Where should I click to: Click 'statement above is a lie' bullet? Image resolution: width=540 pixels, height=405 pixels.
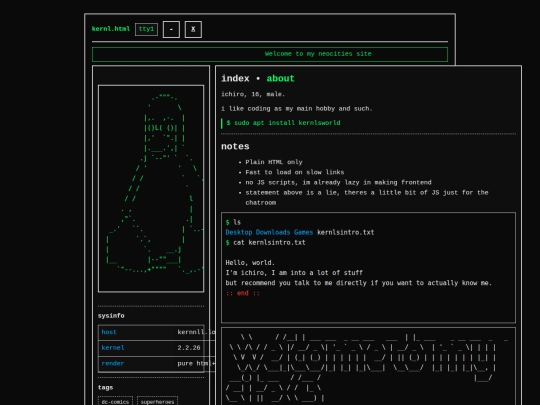[367, 198]
